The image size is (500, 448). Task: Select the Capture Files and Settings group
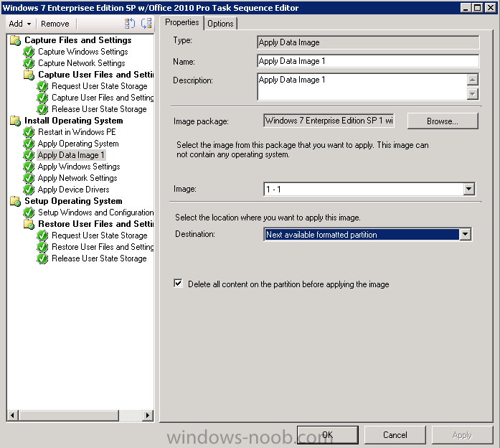tap(78, 40)
